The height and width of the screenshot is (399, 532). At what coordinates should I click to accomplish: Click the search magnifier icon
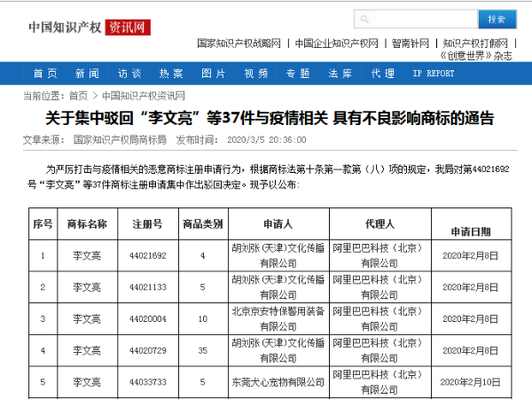coord(364,20)
